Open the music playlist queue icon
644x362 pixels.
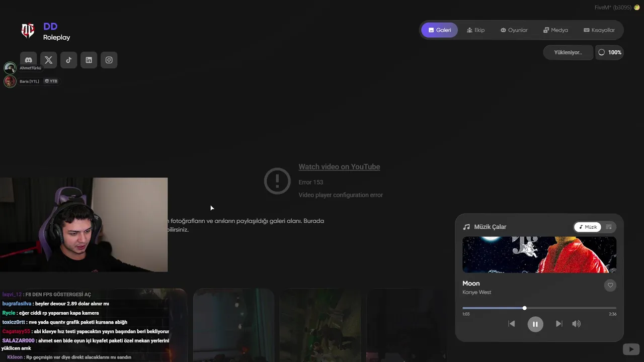click(x=609, y=227)
